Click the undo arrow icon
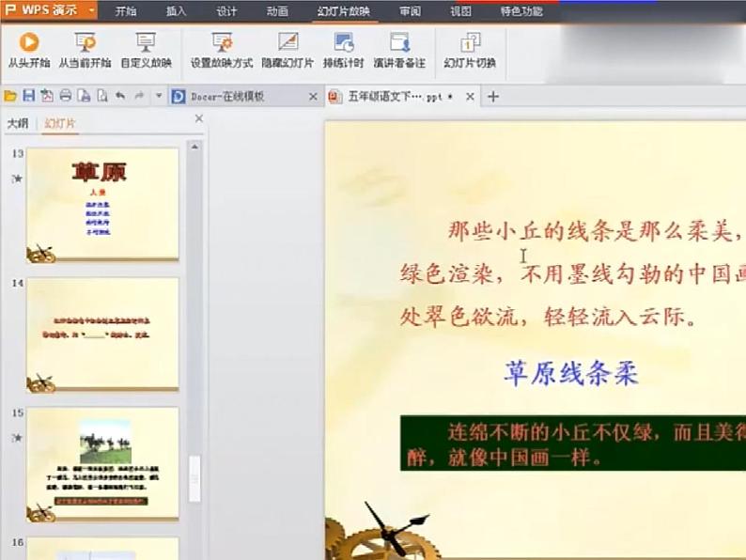 point(120,96)
